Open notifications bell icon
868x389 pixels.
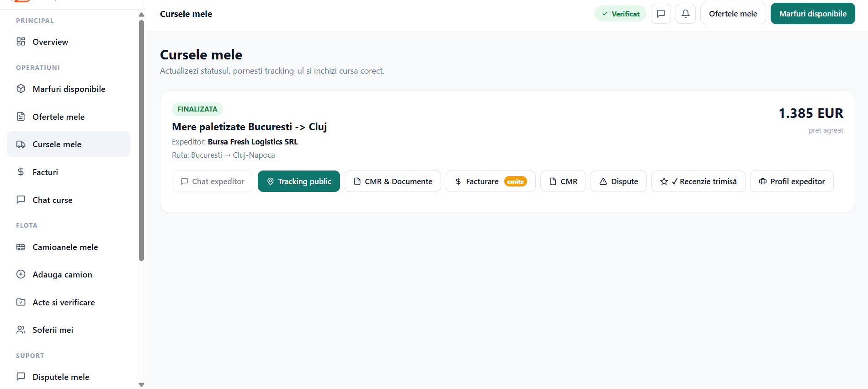click(x=685, y=14)
